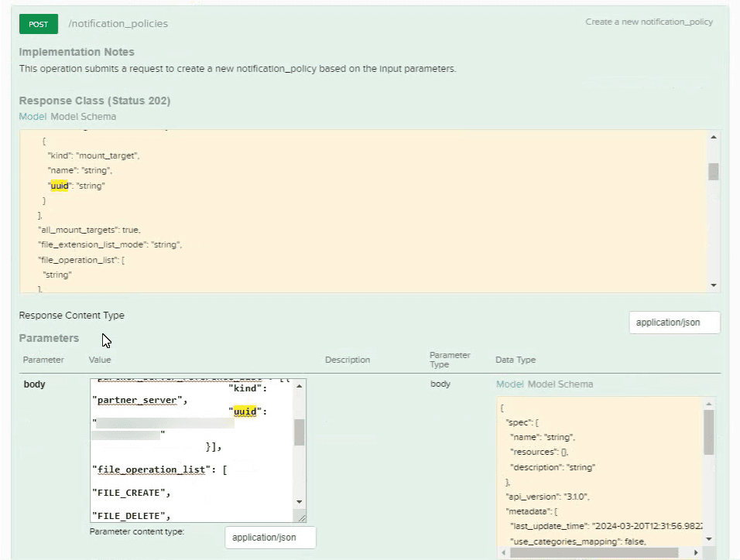Open the Response Content Type application/json dropdown
Image resolution: width=740 pixels, height=560 pixels.
674,323
